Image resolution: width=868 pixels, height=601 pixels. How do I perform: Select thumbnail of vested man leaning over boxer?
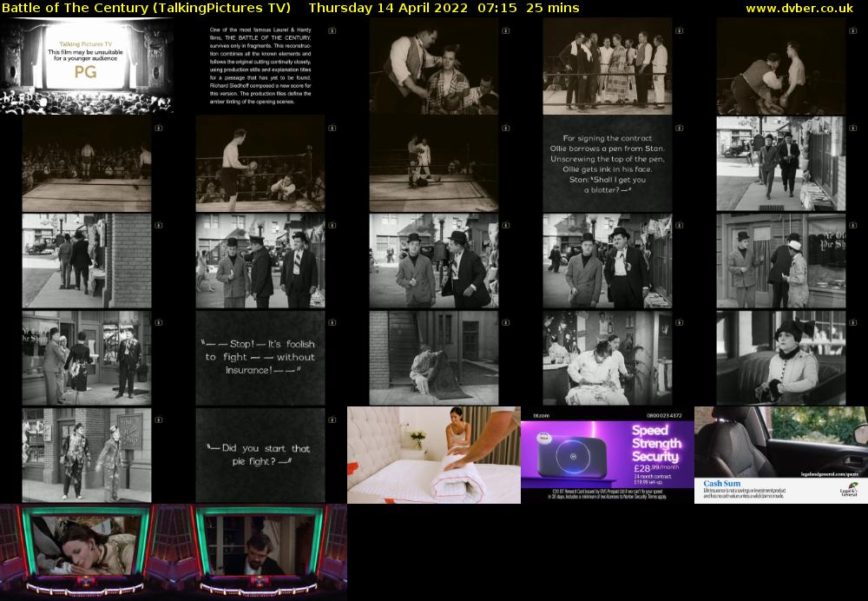[434, 66]
